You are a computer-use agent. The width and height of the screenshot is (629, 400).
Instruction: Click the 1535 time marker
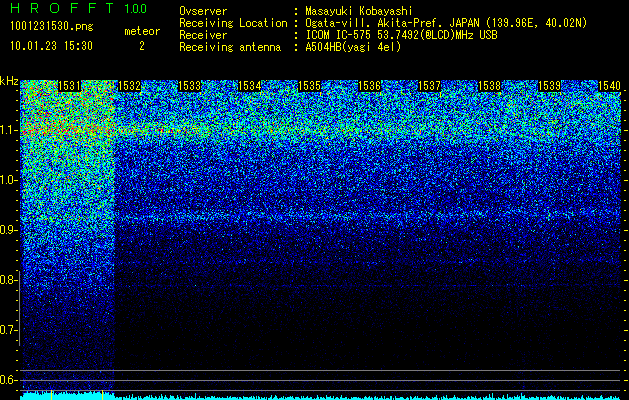point(309,86)
